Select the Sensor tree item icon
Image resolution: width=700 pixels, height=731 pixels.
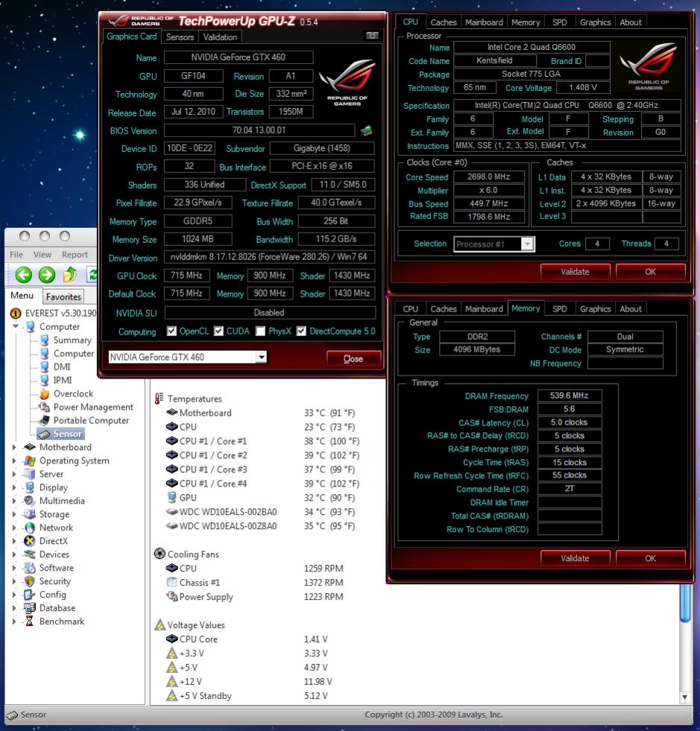point(44,434)
